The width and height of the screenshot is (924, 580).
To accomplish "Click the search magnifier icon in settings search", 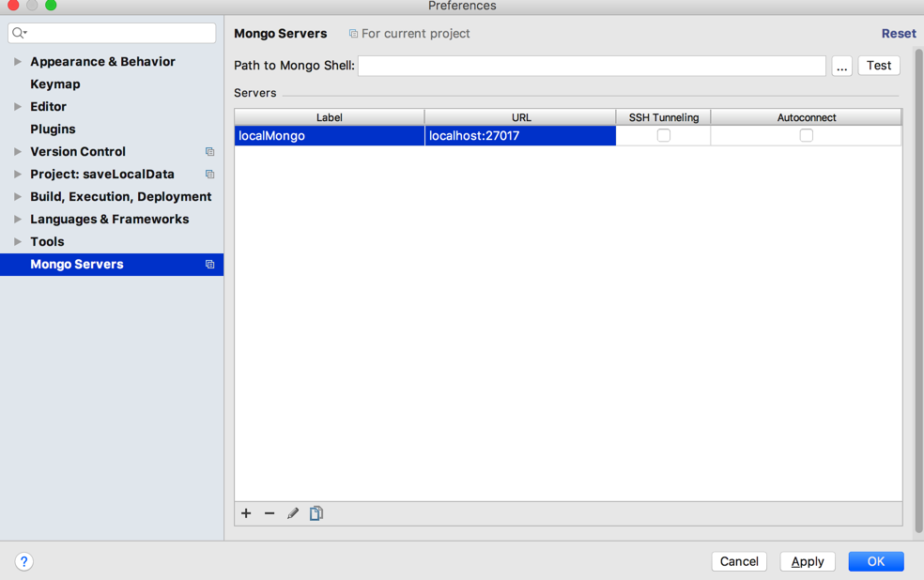I will (x=19, y=33).
